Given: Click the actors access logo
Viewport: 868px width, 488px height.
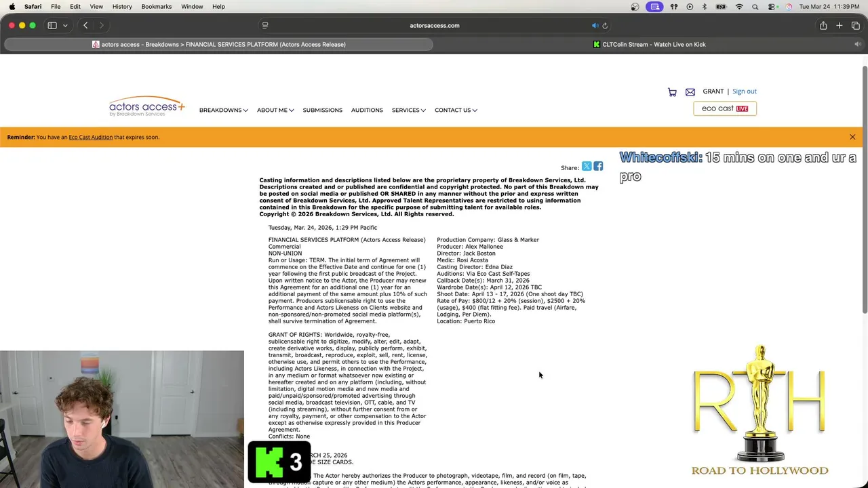Looking at the screenshot, I should [146, 106].
